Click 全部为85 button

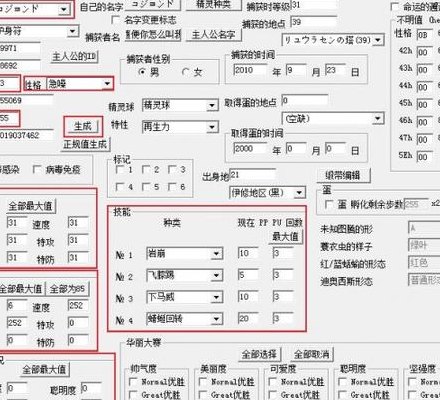(x=68, y=289)
